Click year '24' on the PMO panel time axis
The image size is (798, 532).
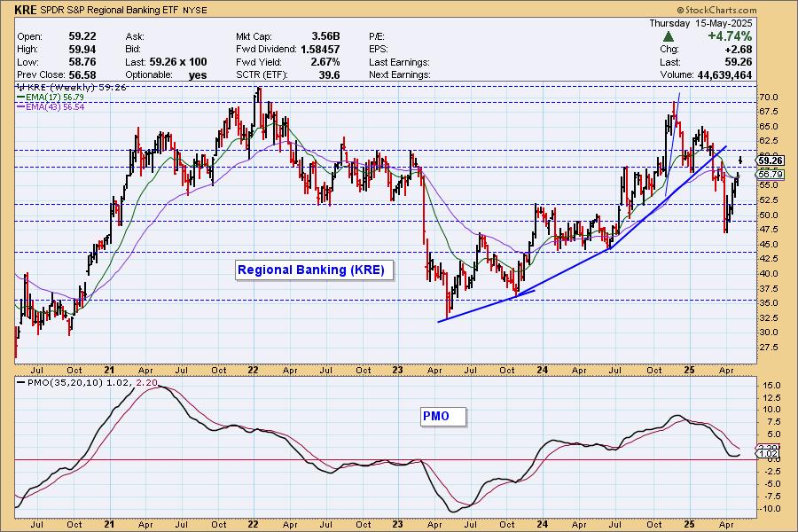542,524
